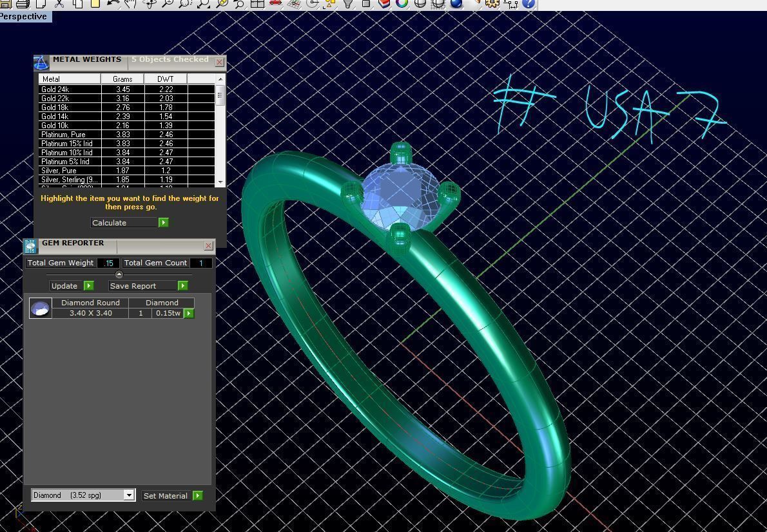Collapse the Gem Reporter totals arrow
This screenshot has height=532, width=767.
click(x=119, y=274)
